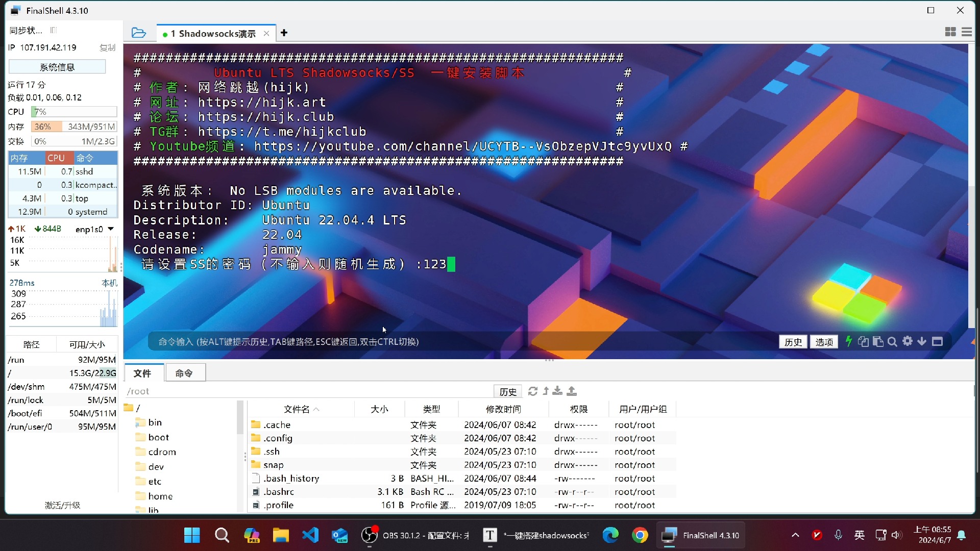Open path history button in file panel
The height and width of the screenshot is (551, 980).
click(508, 391)
